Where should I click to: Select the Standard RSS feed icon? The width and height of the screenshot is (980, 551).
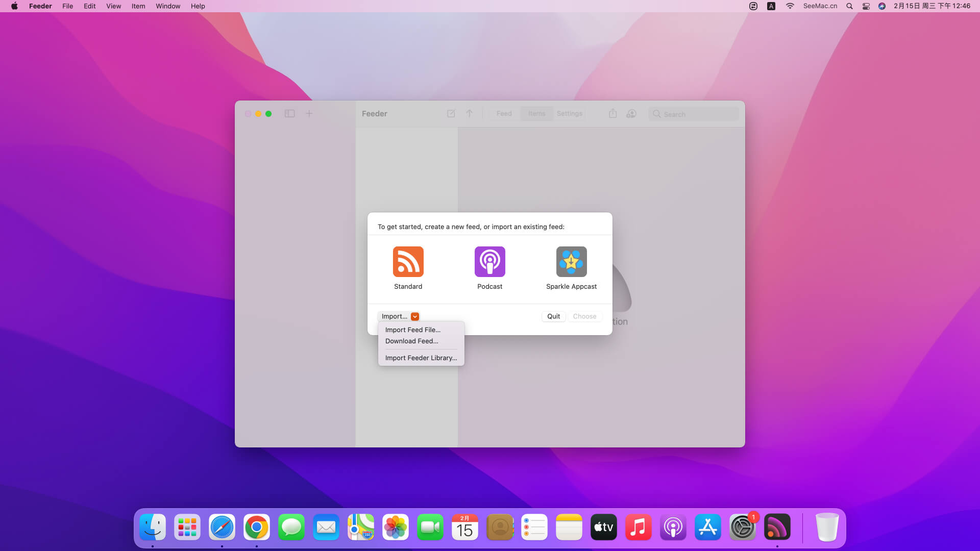(x=408, y=262)
